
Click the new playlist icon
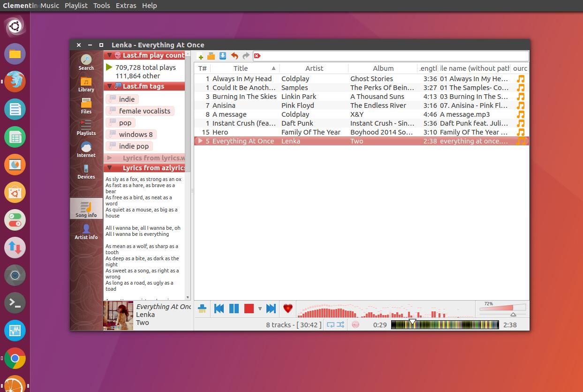tap(201, 56)
